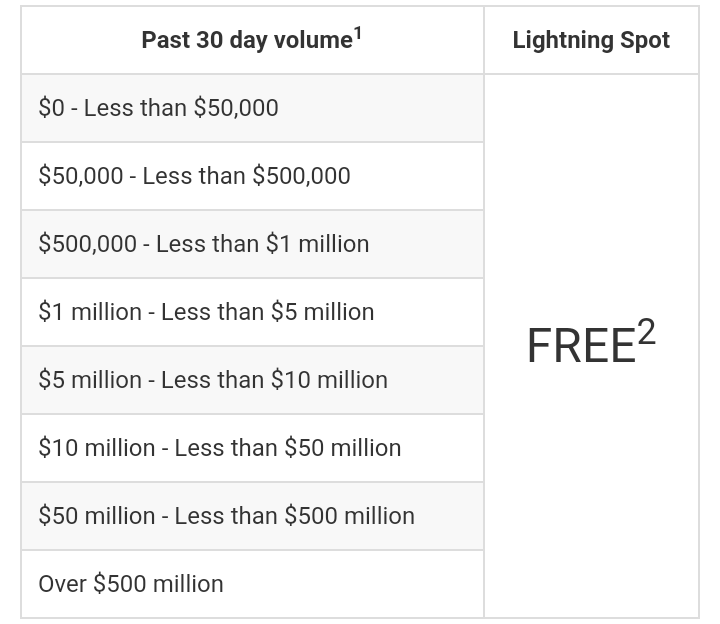Click the Lightning Spot column header
This screenshot has height=624, width=720.
(x=591, y=40)
